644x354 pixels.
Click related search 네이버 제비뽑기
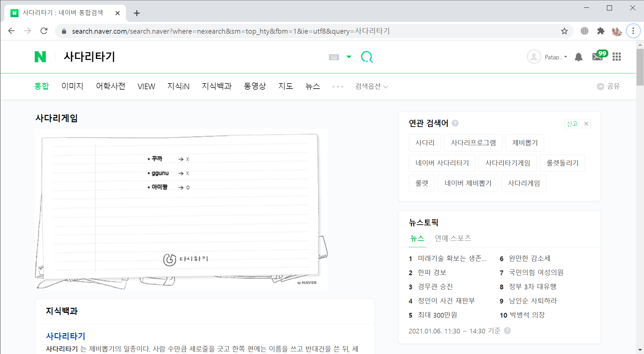468,183
